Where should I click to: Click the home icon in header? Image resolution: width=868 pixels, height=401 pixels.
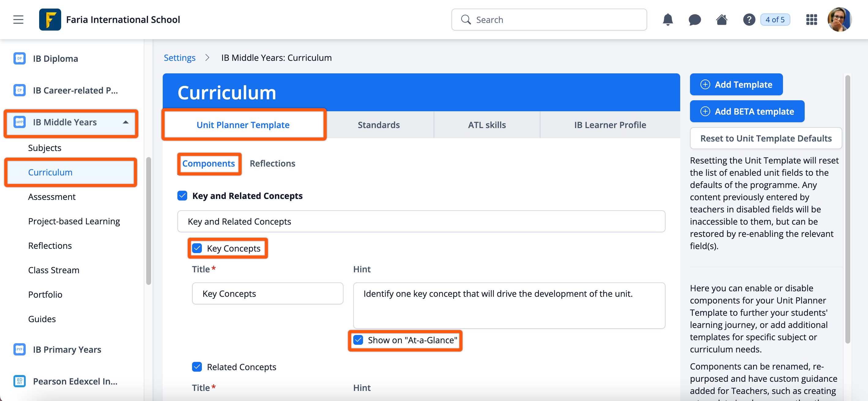point(721,20)
